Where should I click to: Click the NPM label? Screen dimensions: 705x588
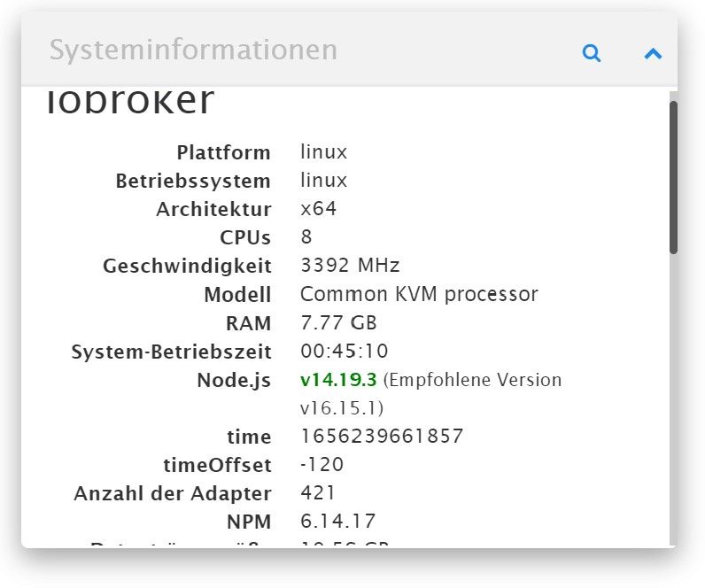click(249, 522)
